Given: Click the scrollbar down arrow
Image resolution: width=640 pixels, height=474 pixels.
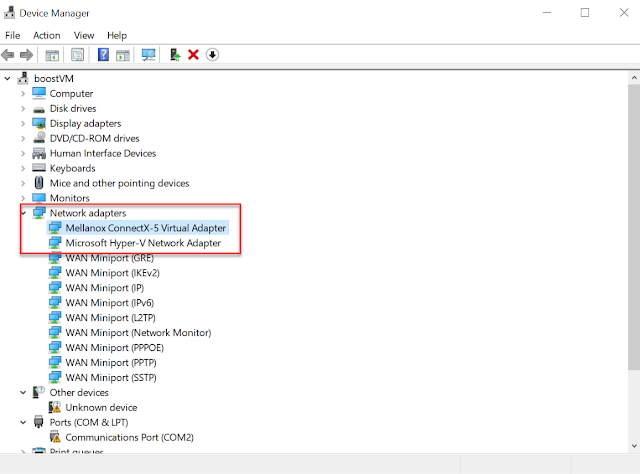Looking at the screenshot, I should 634,446.
